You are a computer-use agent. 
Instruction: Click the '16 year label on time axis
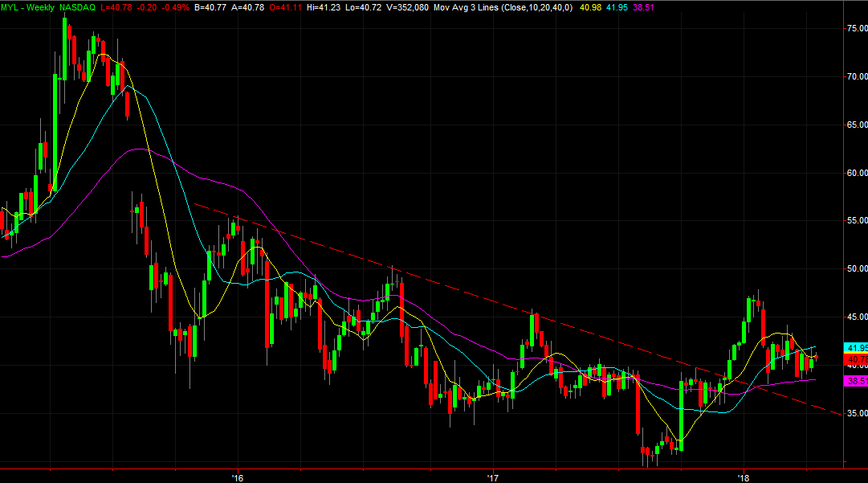tap(238, 477)
